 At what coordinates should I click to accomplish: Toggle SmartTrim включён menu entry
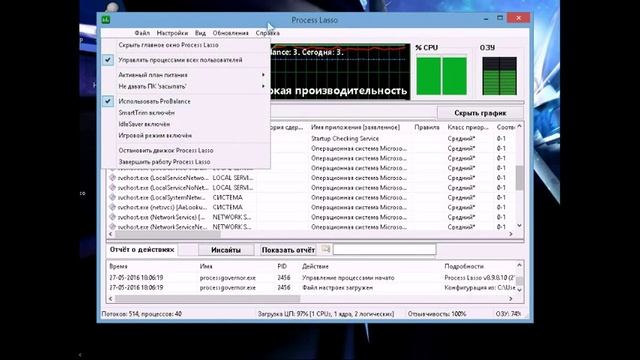(186, 113)
